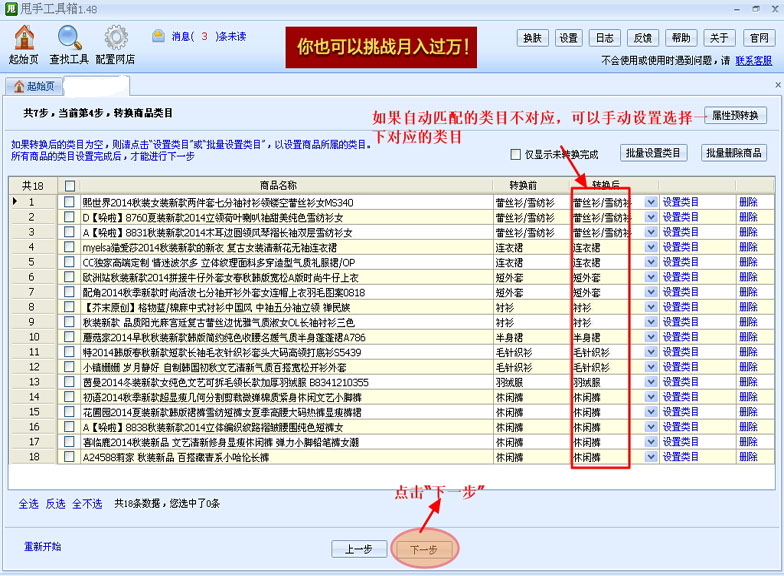Open the 帮助 help button
Screen dimensions: 784x576
point(681,38)
